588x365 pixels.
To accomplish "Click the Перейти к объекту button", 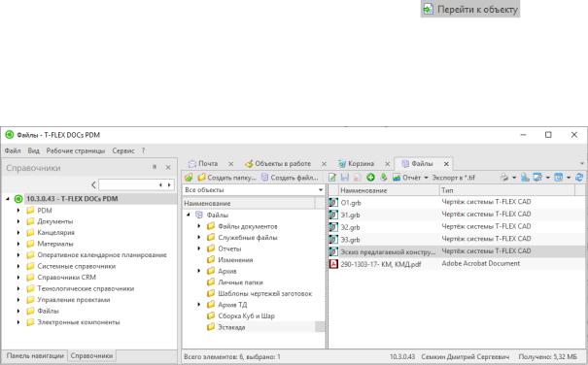I will (470, 9).
